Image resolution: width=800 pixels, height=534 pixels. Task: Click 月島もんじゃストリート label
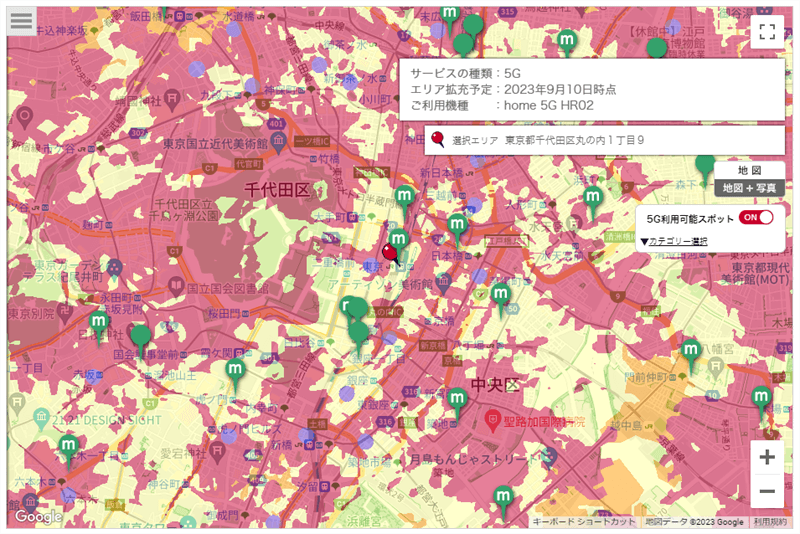click(474, 459)
